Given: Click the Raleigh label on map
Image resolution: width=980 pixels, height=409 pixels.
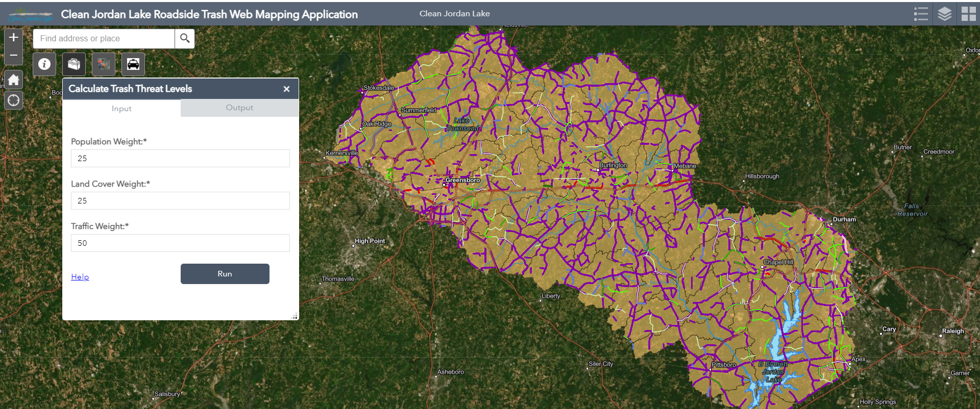Looking at the screenshot, I should (x=953, y=331).
